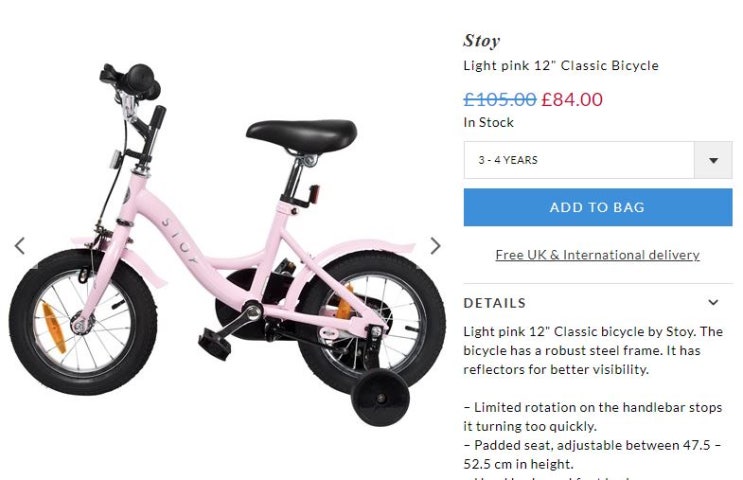Viewport: 743px width, 480px height.
Task: Click the Details section heading
Action: click(x=495, y=303)
